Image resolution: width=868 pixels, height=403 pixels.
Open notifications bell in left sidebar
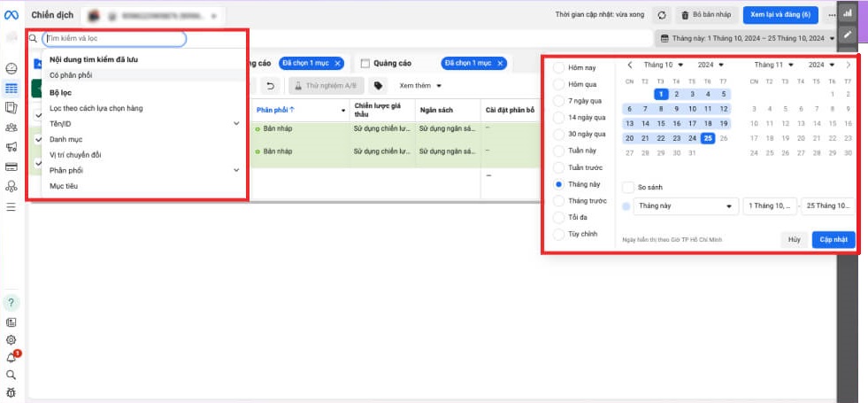click(12, 358)
